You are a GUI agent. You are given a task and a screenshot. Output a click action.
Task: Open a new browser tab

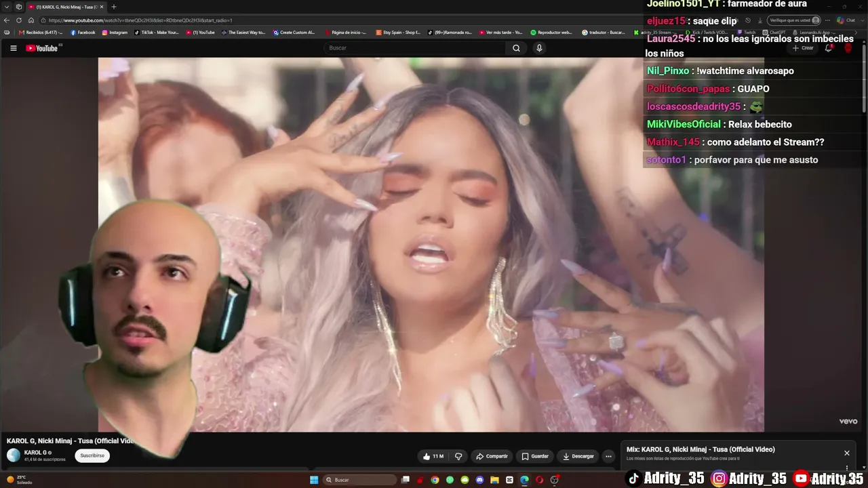[x=113, y=7]
